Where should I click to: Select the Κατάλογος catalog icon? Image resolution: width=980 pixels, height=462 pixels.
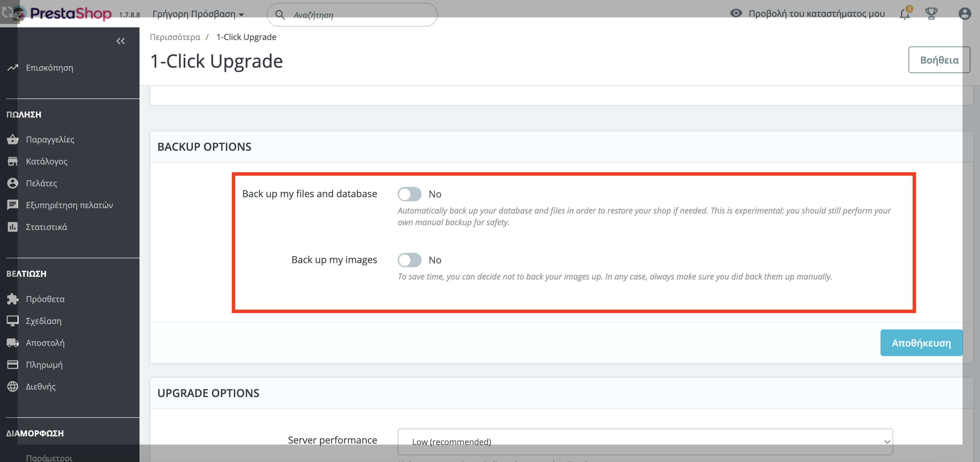click(13, 161)
